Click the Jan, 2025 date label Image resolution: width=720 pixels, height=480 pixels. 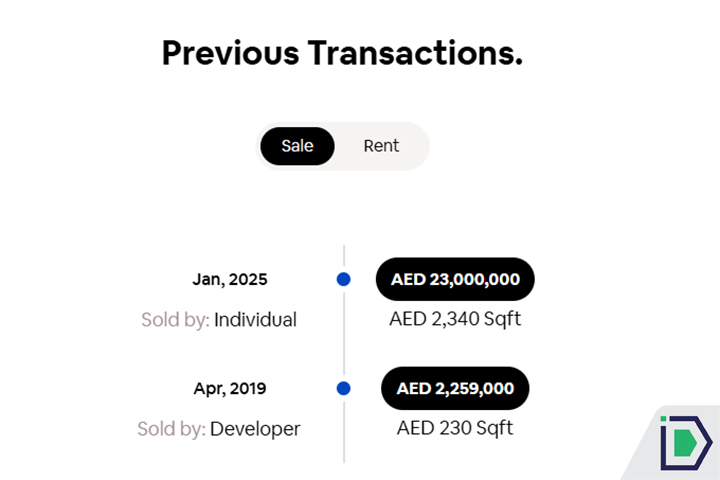(x=230, y=280)
